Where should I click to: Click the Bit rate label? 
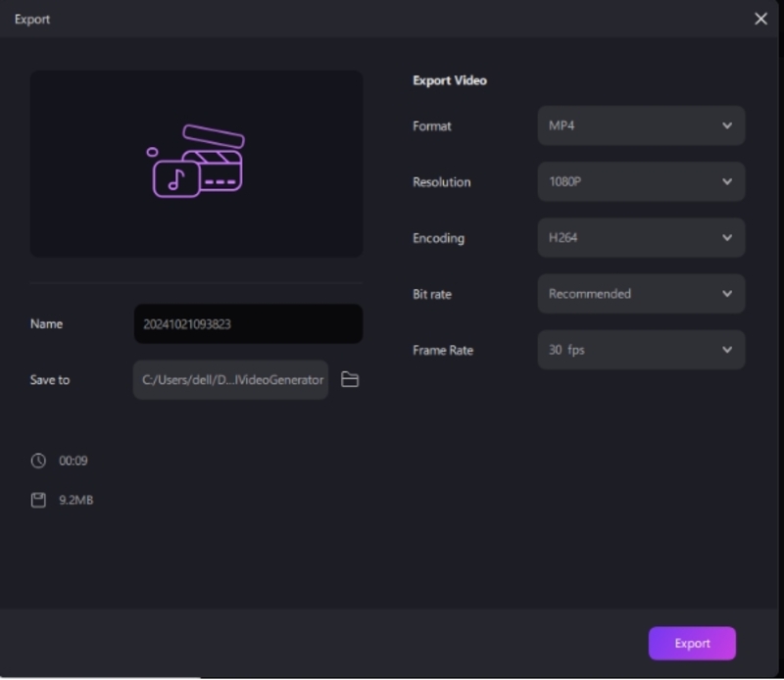tap(432, 294)
